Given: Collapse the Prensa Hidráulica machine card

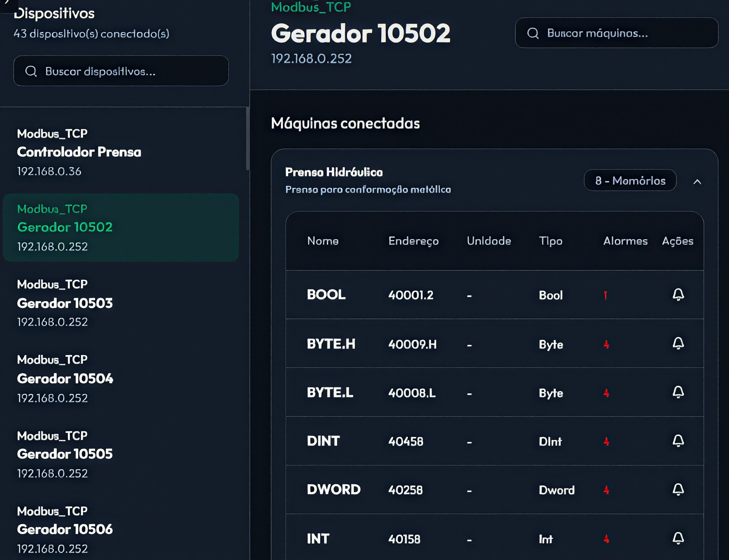Looking at the screenshot, I should pyautogui.click(x=697, y=182).
